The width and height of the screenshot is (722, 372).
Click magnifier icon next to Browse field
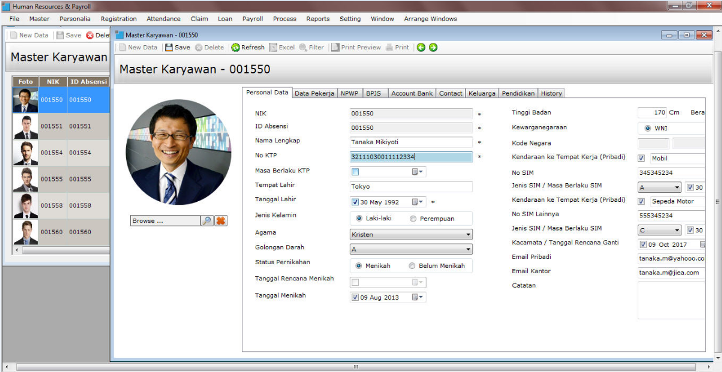click(207, 221)
